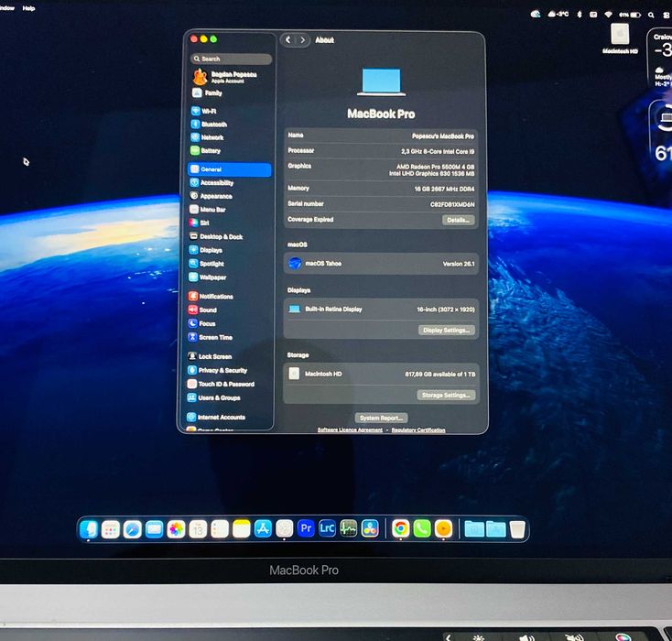This screenshot has height=641, width=672.
Task: Open the Trash in the Dock
Action: tap(517, 529)
